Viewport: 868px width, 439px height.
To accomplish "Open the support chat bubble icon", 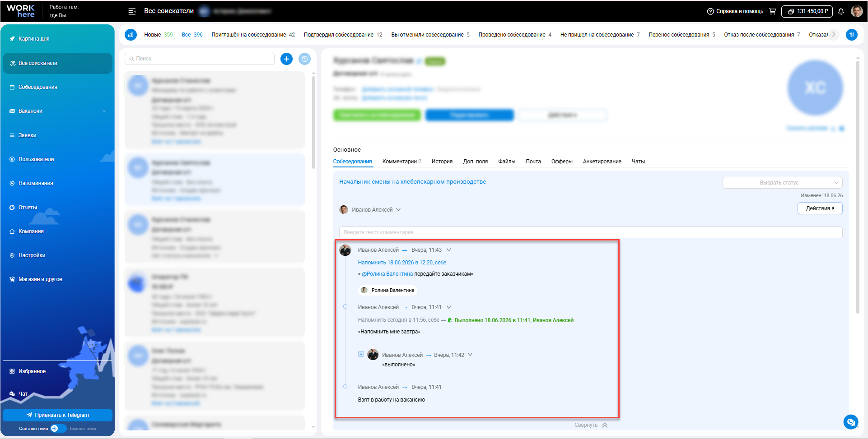I will (x=851, y=422).
